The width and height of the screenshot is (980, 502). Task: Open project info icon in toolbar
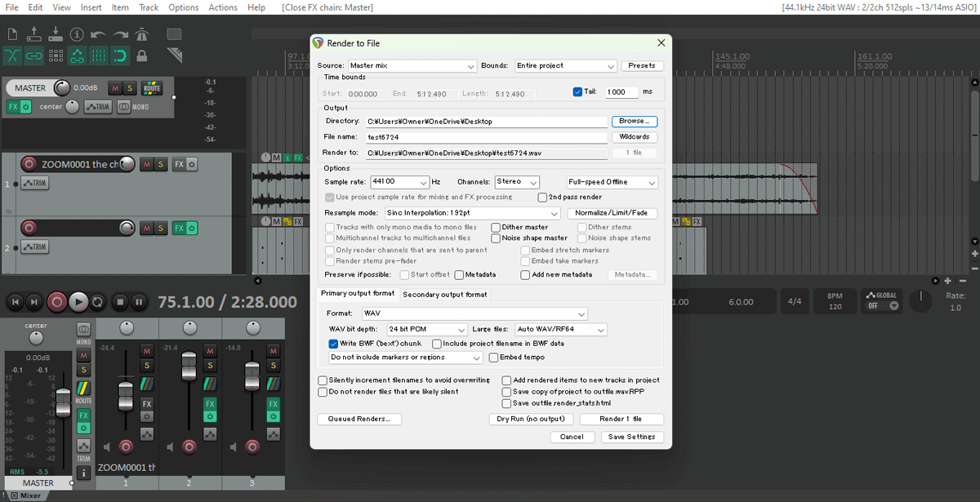77,34
